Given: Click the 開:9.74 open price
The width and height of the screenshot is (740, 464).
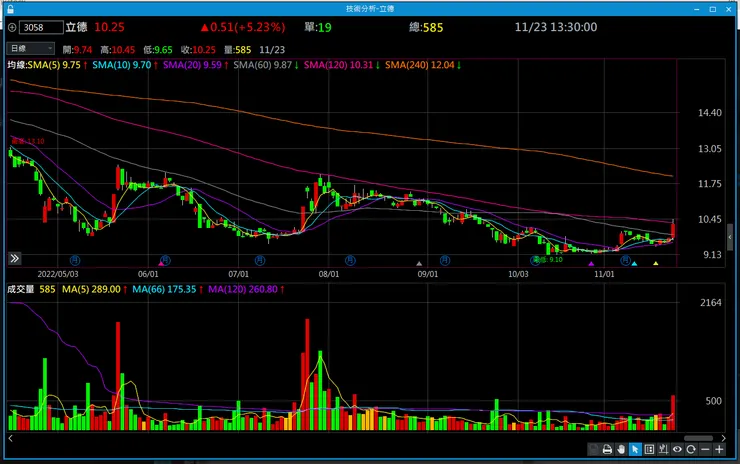Looking at the screenshot, I should [77, 50].
